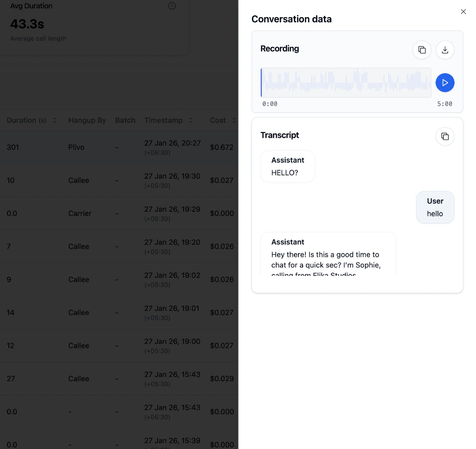This screenshot has width=476, height=449.
Task: Click the Hangup By column header
Action: point(87,120)
